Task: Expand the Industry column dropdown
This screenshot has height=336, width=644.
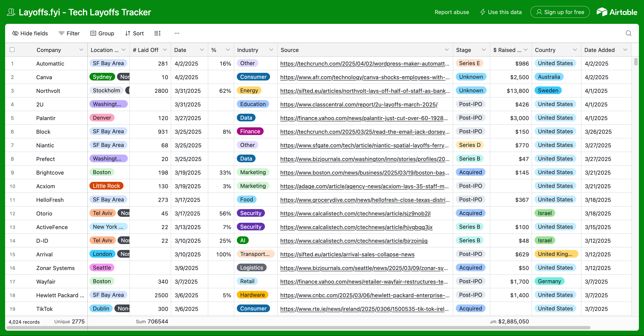Action: 271,50
